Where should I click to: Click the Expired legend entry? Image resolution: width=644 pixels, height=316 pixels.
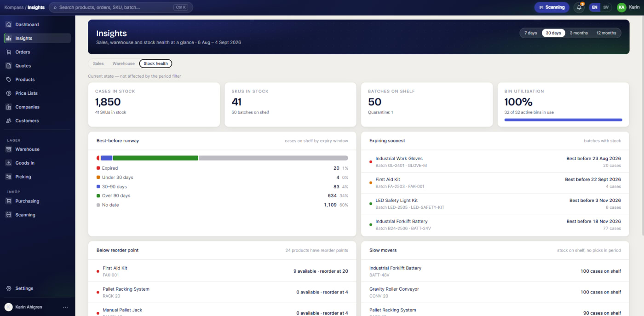coord(222,168)
